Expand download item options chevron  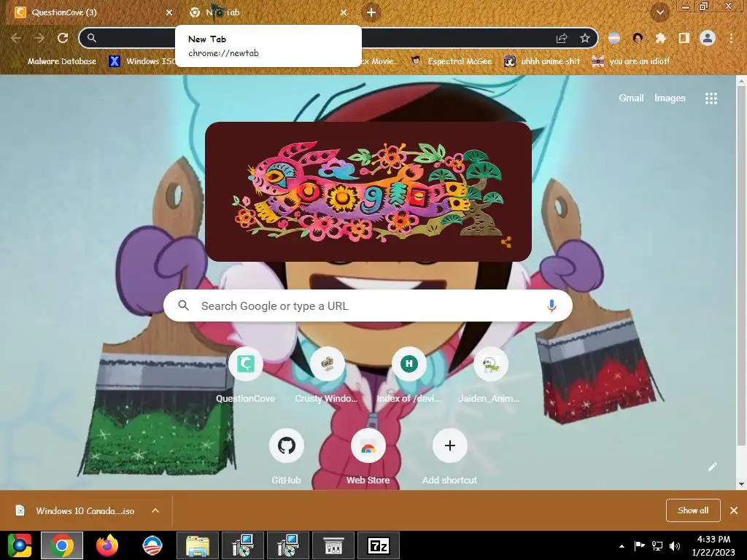pyautogui.click(x=155, y=510)
